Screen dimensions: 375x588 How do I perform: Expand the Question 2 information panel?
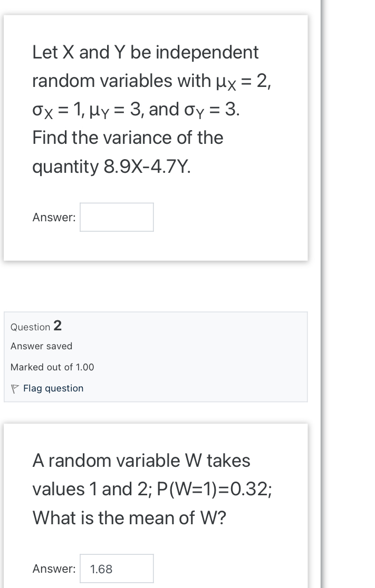(x=156, y=356)
